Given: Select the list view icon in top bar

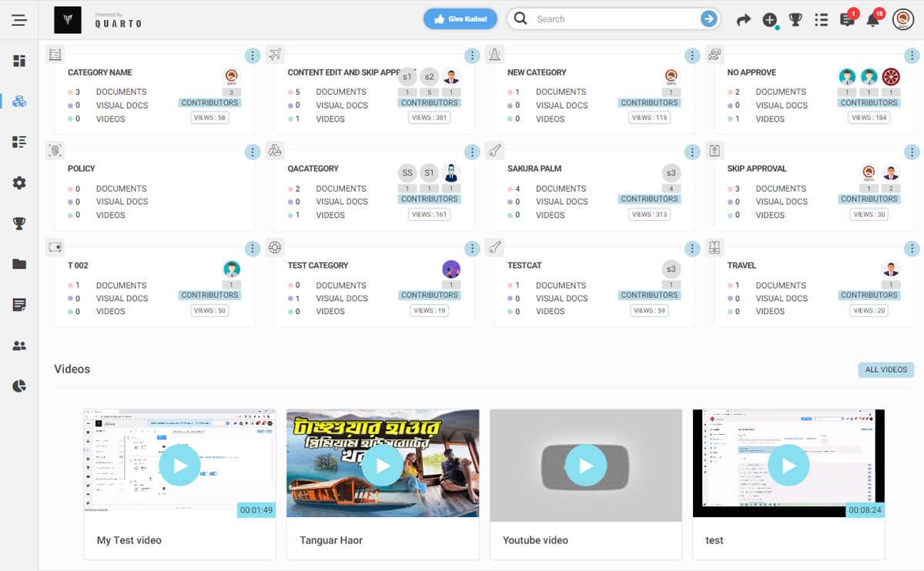Looking at the screenshot, I should [822, 20].
